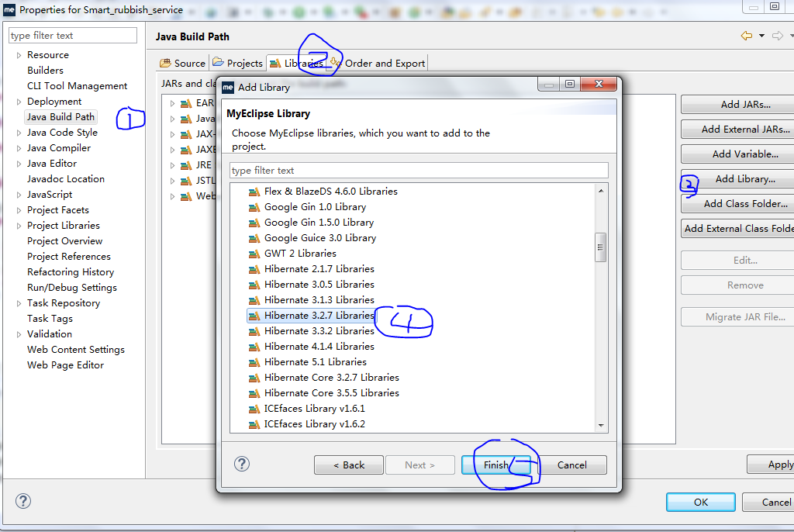Click the help icon in Add Library dialog

[x=242, y=464]
